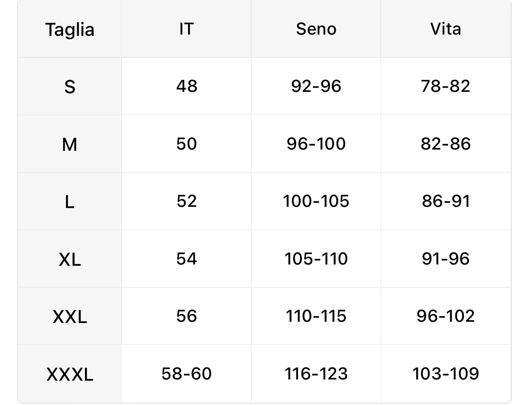Screen dimensions: 532x405
Task: Click the IT column header
Action: point(186,29)
